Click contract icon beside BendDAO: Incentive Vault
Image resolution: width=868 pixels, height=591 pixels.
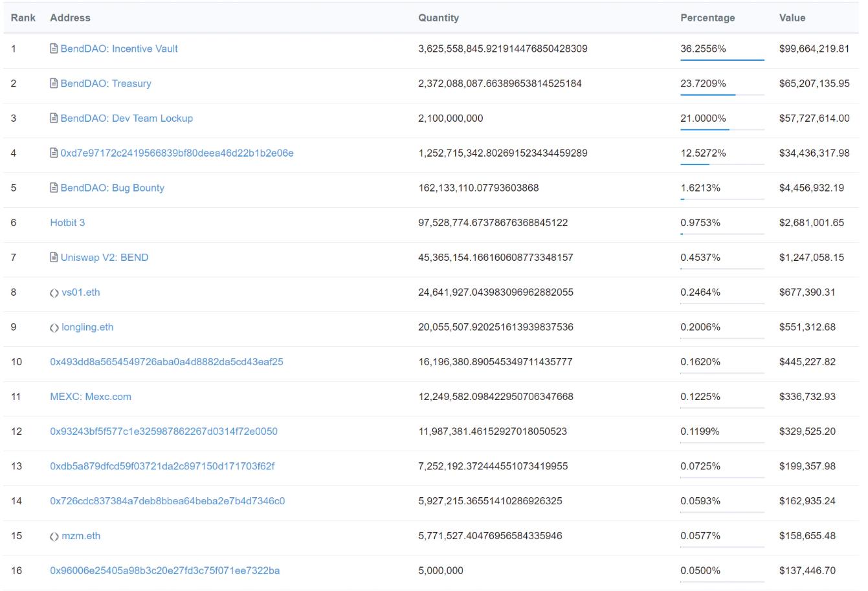pos(54,49)
